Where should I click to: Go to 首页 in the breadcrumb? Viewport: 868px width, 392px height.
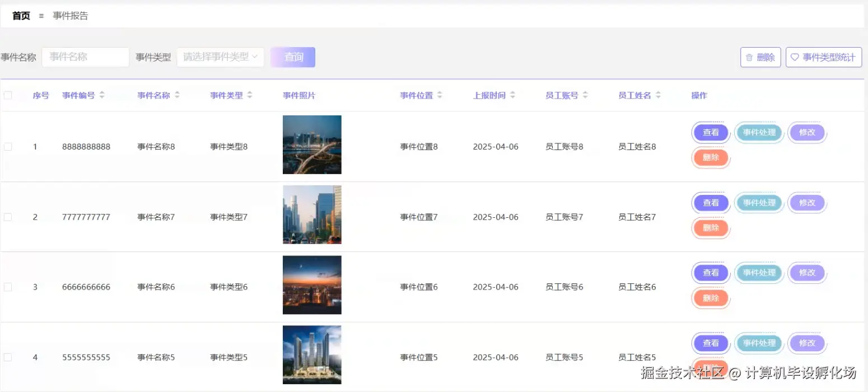(21, 16)
